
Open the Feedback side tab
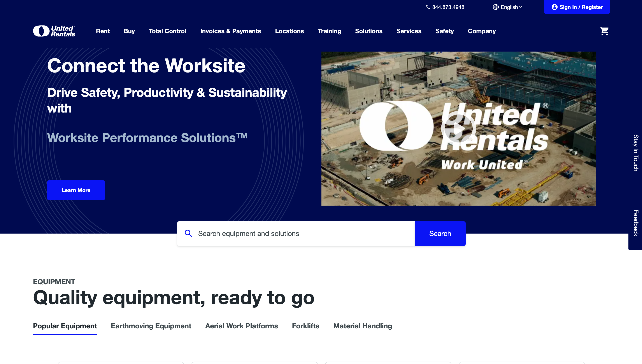(x=635, y=223)
